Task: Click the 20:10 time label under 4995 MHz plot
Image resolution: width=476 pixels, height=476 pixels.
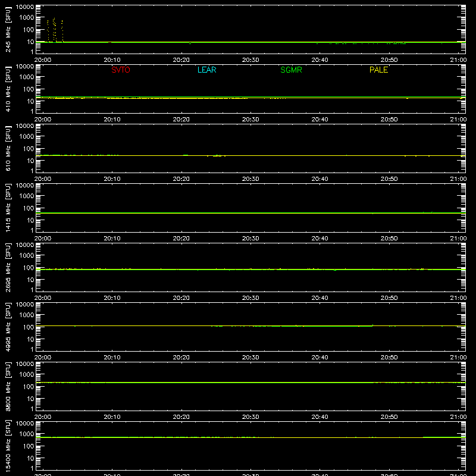Action: [112, 358]
